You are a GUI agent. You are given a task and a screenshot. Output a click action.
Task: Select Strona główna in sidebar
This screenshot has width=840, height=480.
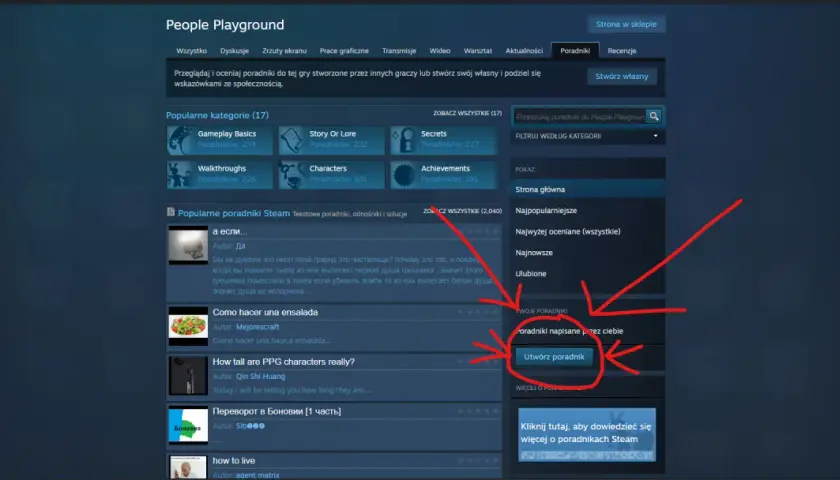[588, 189]
